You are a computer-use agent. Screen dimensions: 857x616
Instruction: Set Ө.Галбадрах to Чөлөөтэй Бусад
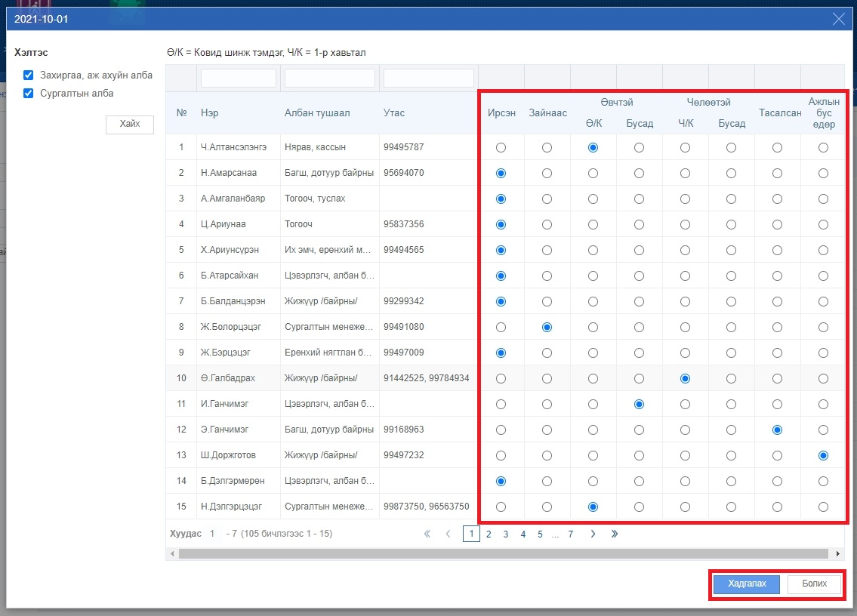click(x=732, y=379)
